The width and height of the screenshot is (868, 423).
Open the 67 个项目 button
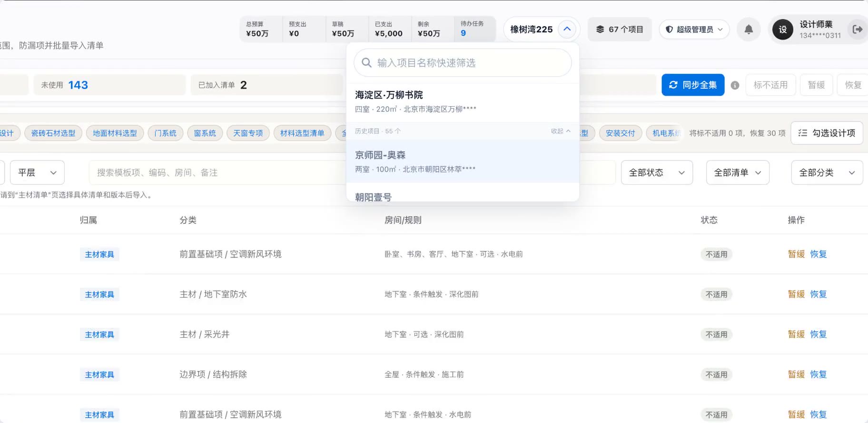620,30
